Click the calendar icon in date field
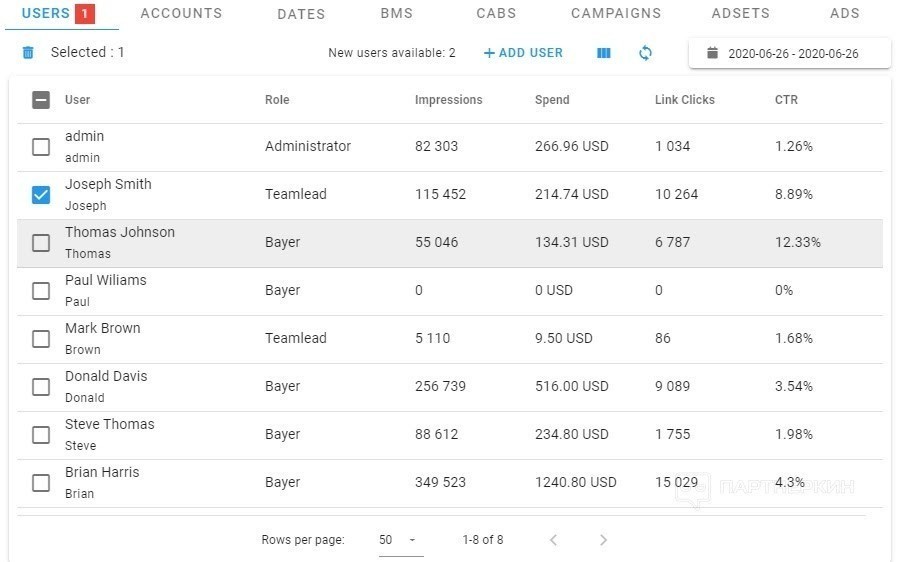Screen dimensions: 905x562 point(713,53)
